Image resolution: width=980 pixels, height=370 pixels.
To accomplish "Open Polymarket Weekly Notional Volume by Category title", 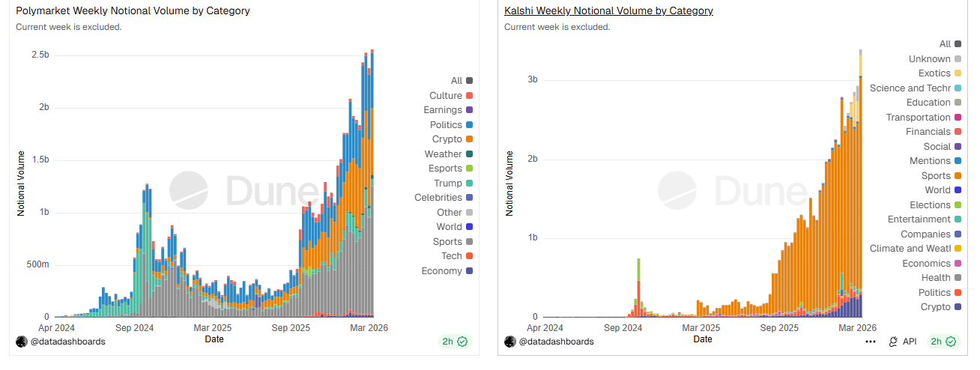I will [x=133, y=10].
